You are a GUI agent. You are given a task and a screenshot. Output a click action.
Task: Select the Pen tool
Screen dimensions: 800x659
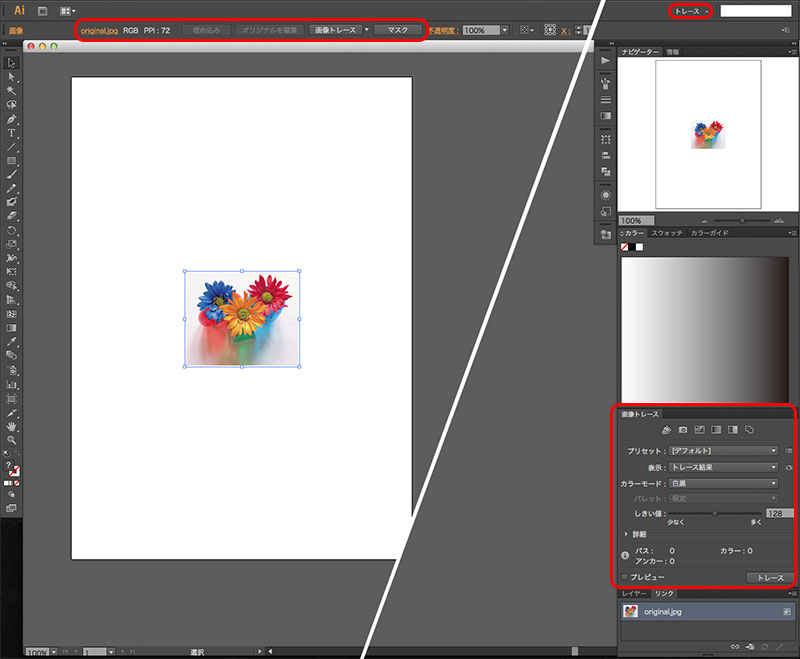point(12,118)
